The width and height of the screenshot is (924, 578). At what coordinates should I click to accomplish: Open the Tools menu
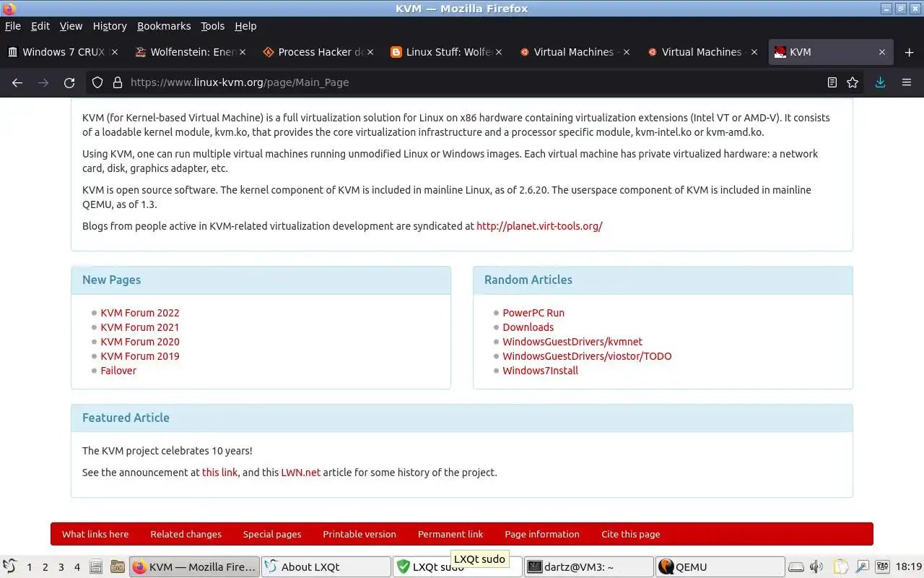point(212,26)
